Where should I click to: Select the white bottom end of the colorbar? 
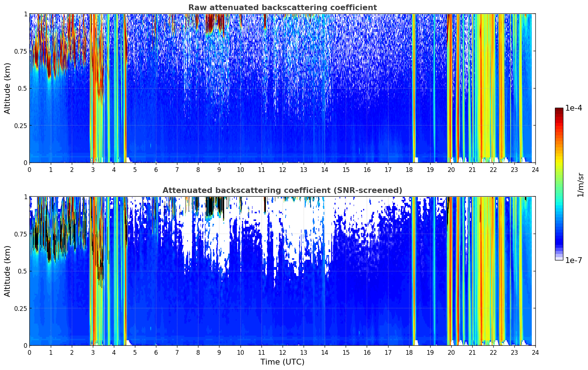[559, 259]
